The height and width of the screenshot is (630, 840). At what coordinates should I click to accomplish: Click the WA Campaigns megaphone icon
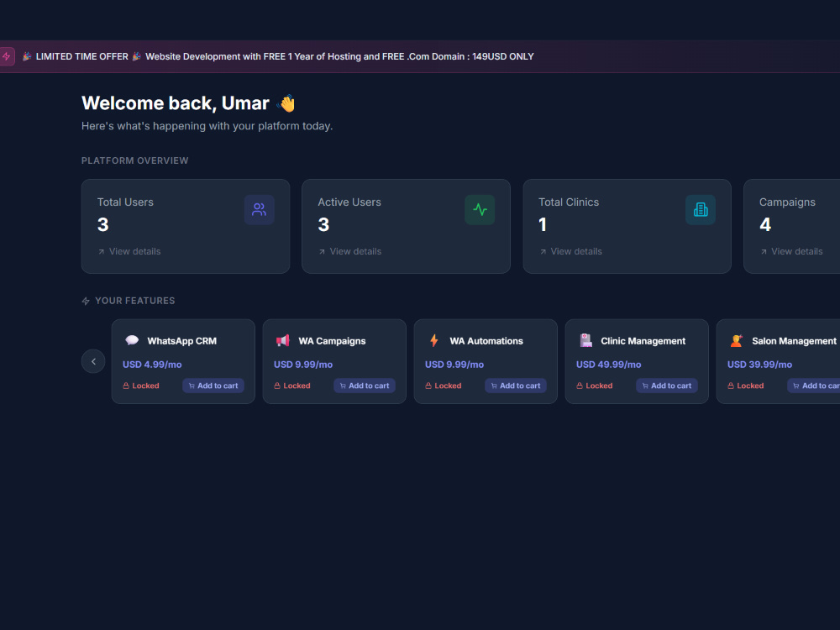click(x=282, y=340)
